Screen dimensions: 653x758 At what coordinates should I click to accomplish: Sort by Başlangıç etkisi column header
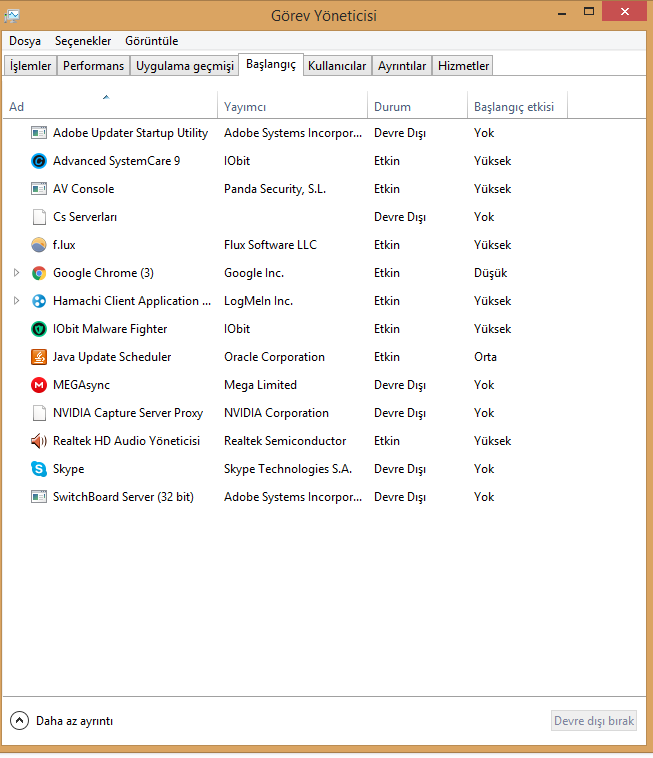[518, 106]
